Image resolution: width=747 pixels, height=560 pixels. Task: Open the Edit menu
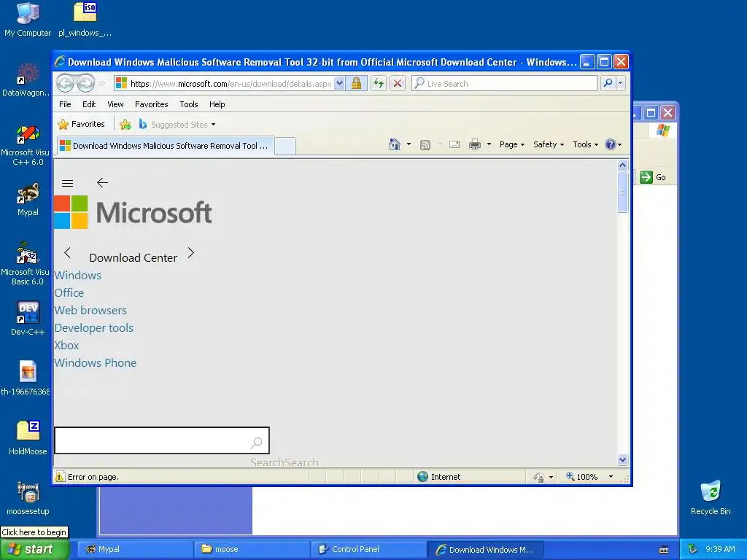click(88, 104)
